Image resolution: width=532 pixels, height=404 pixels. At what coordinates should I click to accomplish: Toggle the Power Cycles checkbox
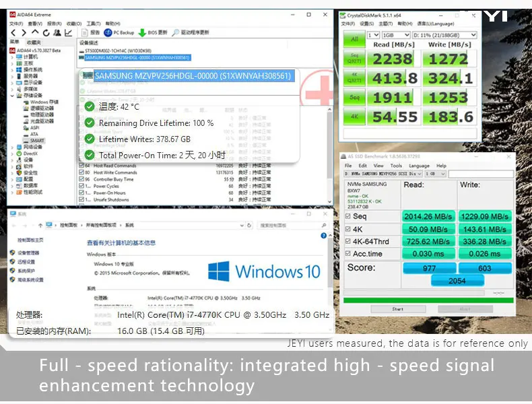tap(81, 187)
